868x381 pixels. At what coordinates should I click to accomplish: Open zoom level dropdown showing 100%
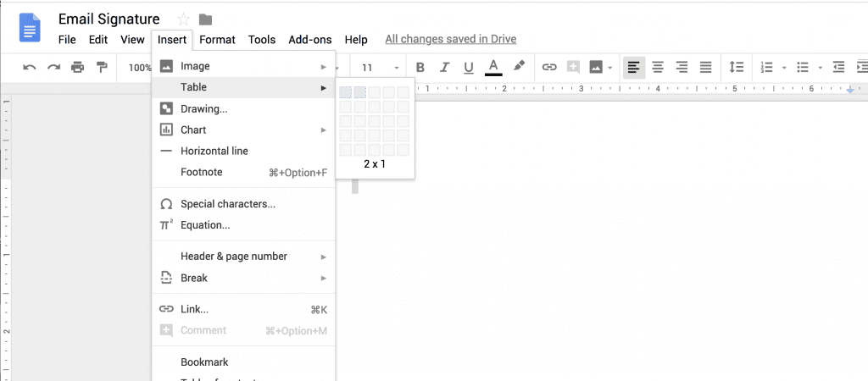140,68
